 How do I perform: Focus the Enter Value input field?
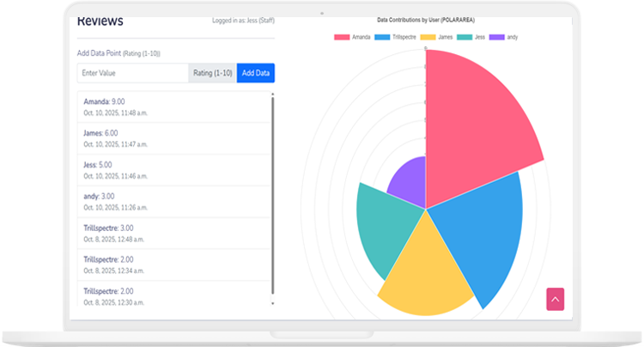click(132, 73)
